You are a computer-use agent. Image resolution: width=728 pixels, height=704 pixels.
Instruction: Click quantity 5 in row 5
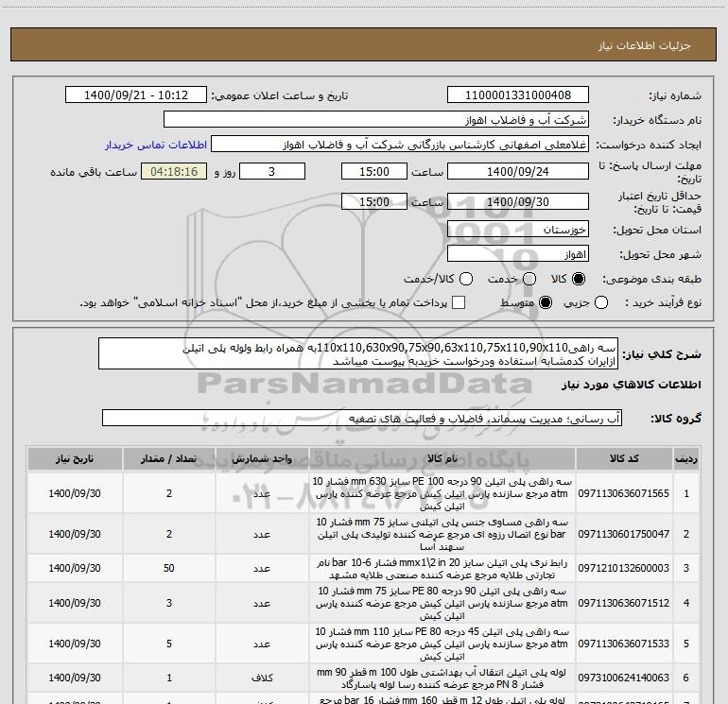point(169,644)
